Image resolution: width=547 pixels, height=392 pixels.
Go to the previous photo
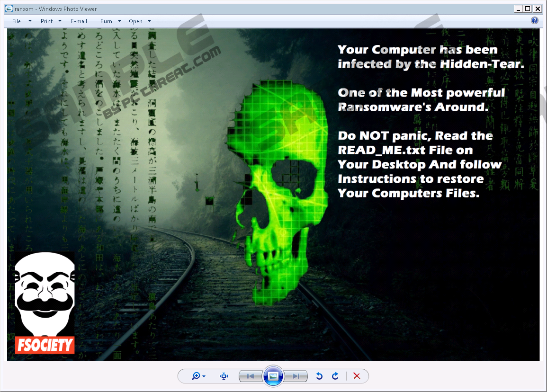251,376
